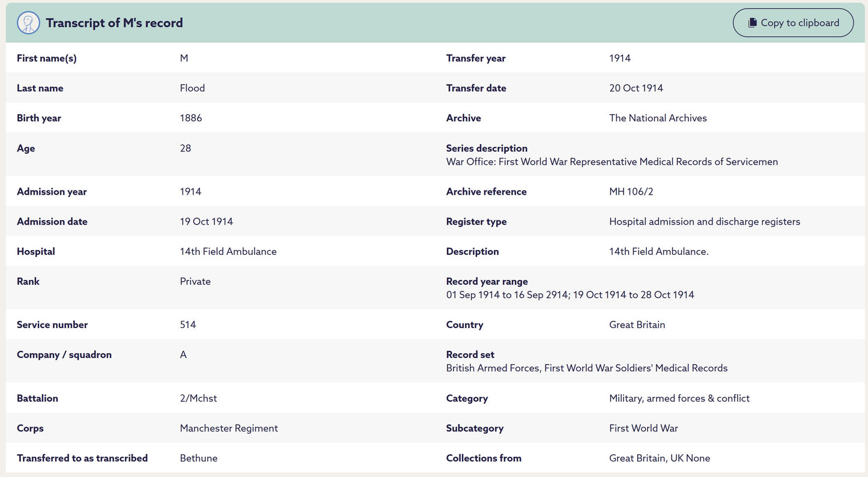Click the last name value Flood
This screenshot has width=868, height=477.
tap(192, 88)
